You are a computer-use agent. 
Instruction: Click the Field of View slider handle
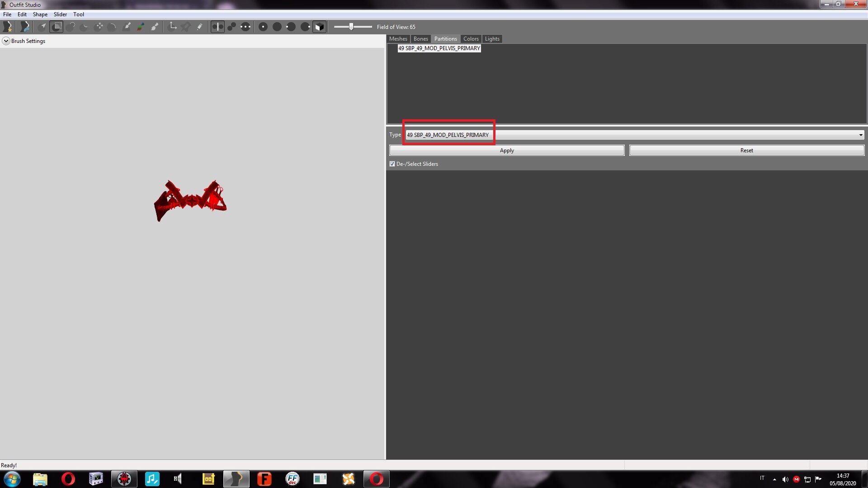(351, 27)
